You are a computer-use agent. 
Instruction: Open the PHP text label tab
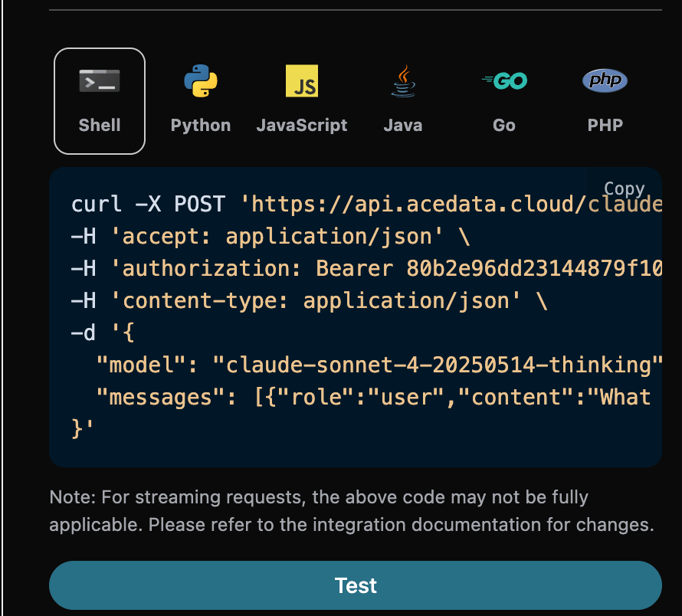[x=605, y=126]
